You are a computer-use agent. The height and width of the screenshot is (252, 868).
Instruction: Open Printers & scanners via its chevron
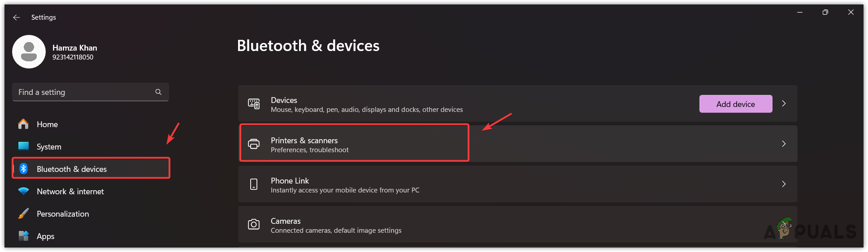click(784, 144)
